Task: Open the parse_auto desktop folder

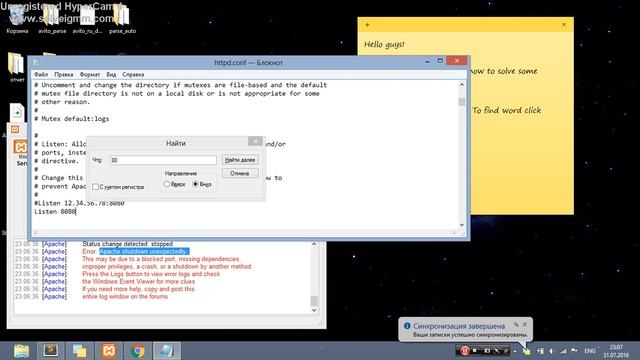Action: pyautogui.click(x=122, y=18)
